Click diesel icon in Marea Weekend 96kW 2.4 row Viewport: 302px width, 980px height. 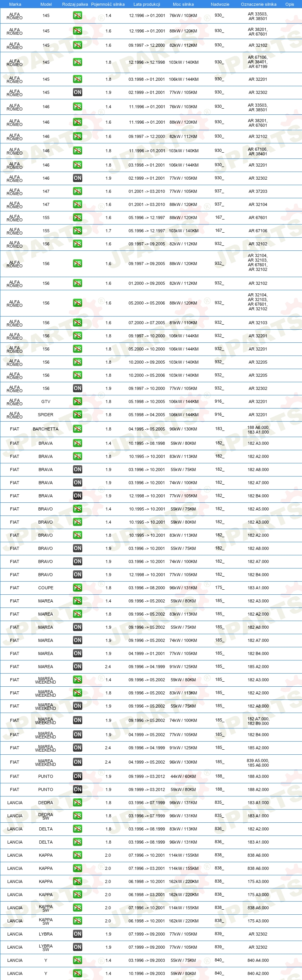[77, 762]
